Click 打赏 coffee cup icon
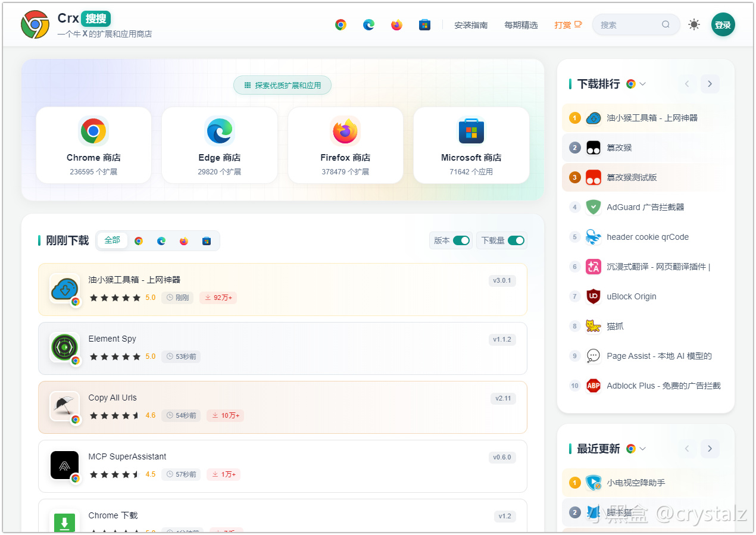The width and height of the screenshot is (756, 535). click(578, 25)
